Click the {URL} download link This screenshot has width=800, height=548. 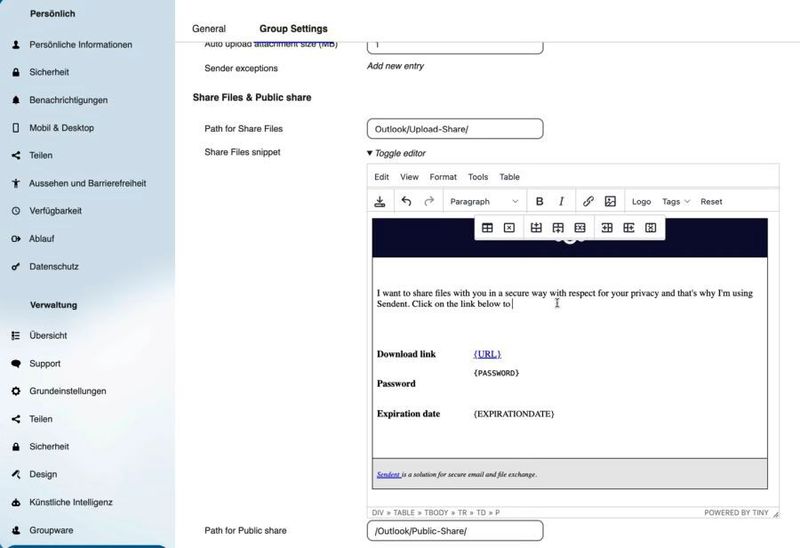pos(487,354)
